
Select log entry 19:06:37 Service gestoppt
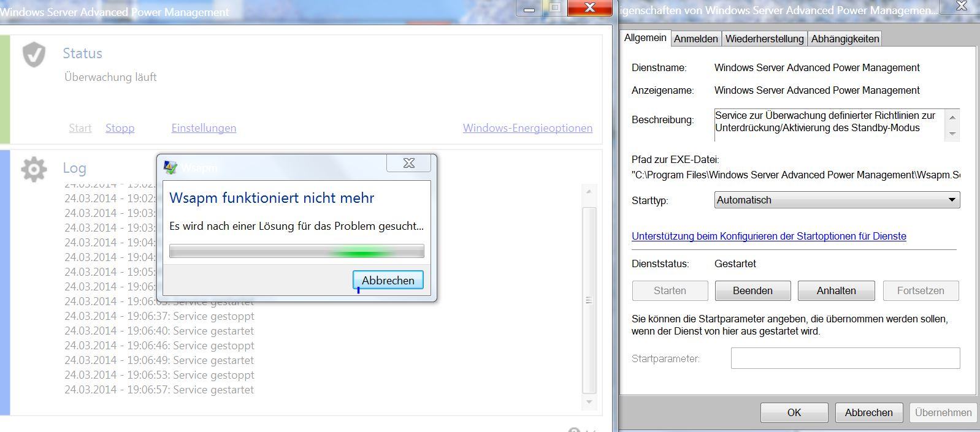[159, 316]
